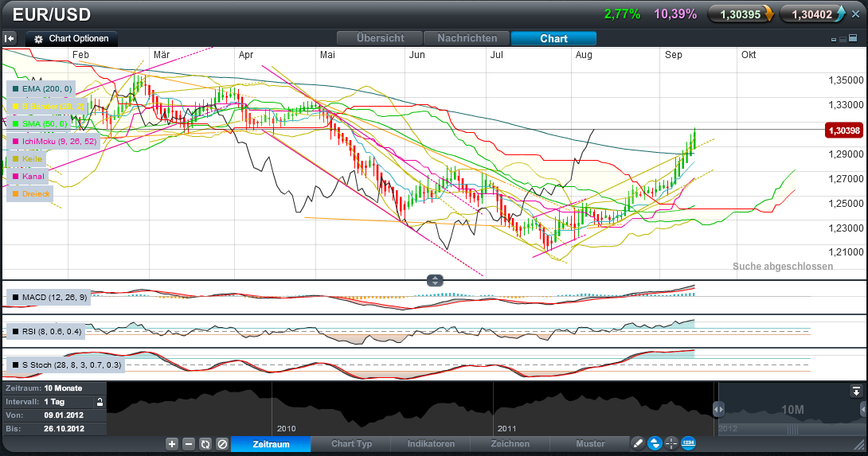Screen dimensions: 868x456
Task: Click the 2011 marker in overview timeline
Action: [x=506, y=428]
